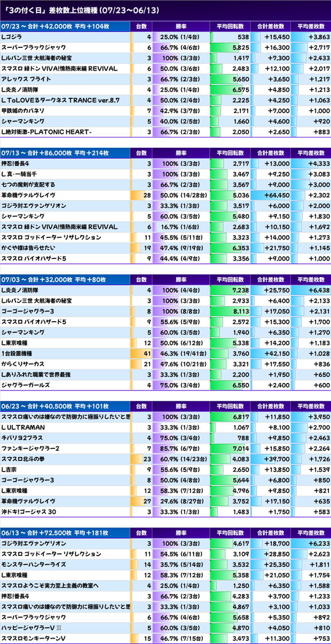The width and height of the screenshot is (331, 644).
Task: Click かぐや様は告らせたい machine name
Action: tap(28, 248)
